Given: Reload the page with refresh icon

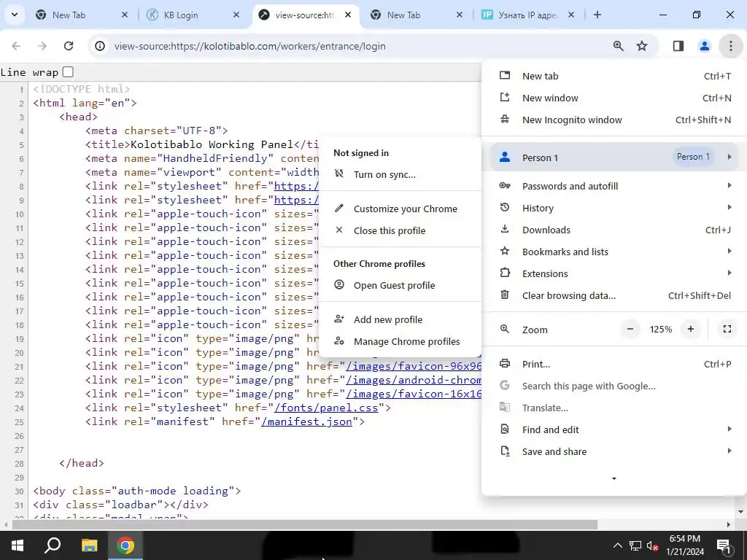Looking at the screenshot, I should 69,46.
